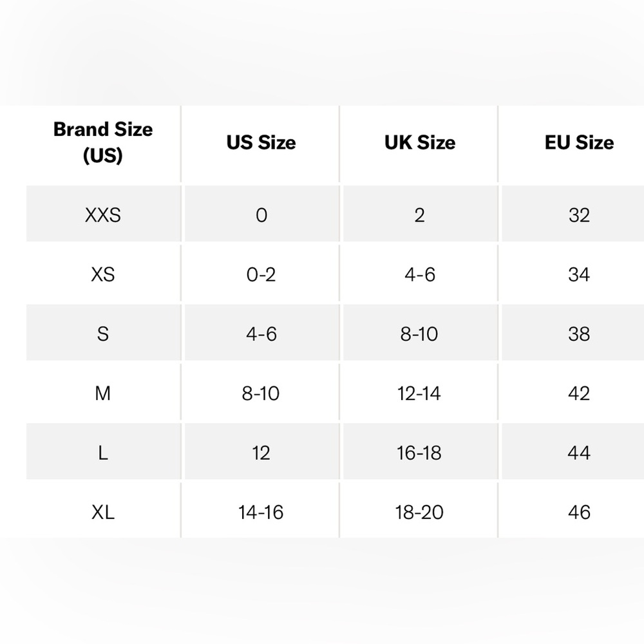Click the US Size column header

261,142
